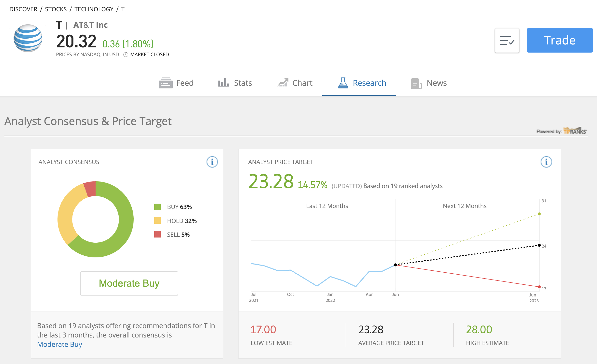Click the red SELL legend swatch
This screenshot has height=364, width=597.
tap(157, 234)
